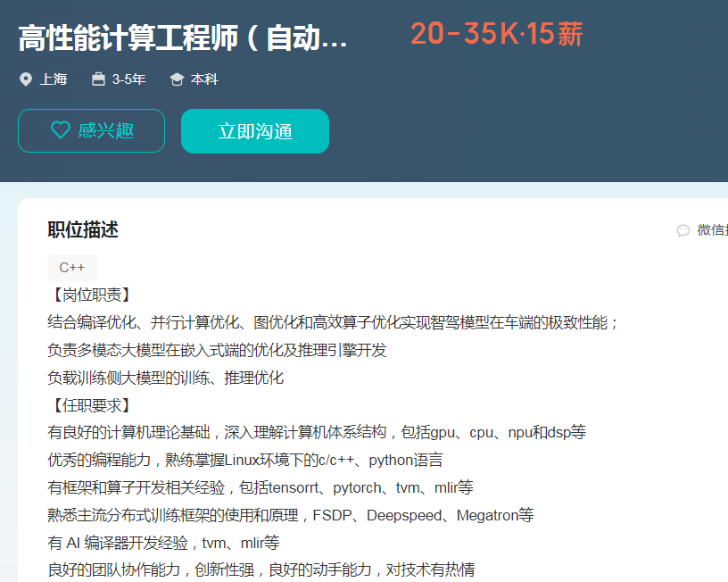Click the experience icon next to 3-5年

click(98, 79)
